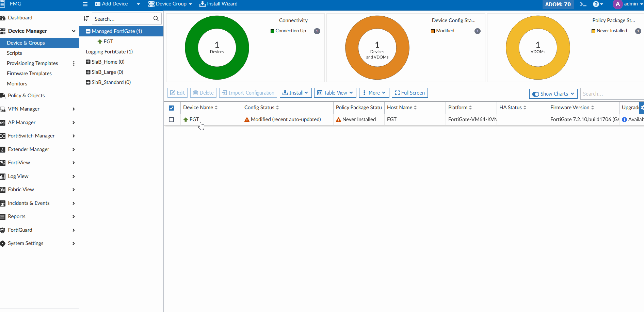Click the FortiView icon

point(3,163)
